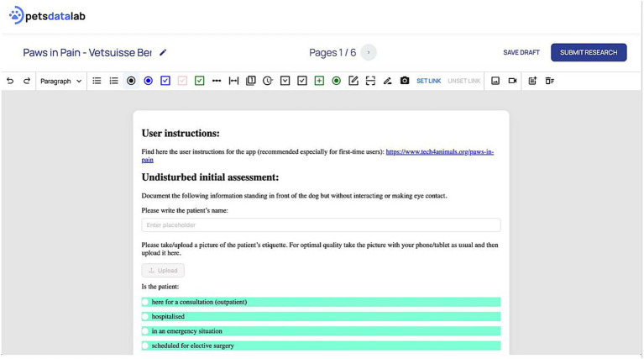The height and width of the screenshot is (359, 644).
Task: Click the SAVE DRAFT button
Action: (521, 53)
